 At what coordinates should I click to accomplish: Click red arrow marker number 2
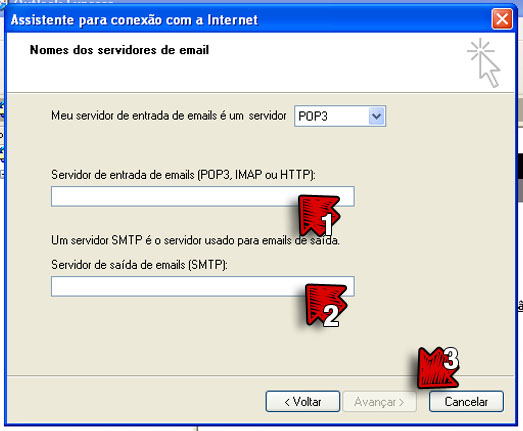pyautogui.click(x=326, y=305)
